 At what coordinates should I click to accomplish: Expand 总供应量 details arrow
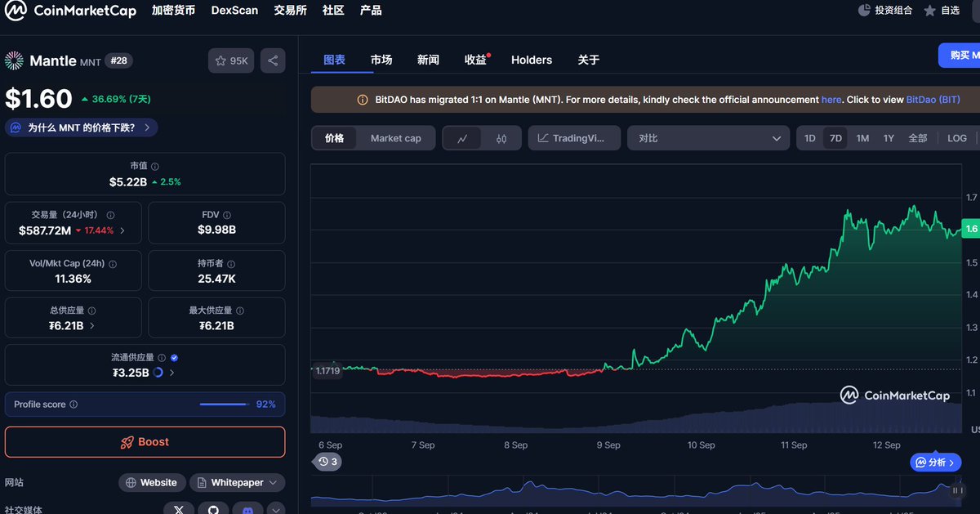pos(91,325)
